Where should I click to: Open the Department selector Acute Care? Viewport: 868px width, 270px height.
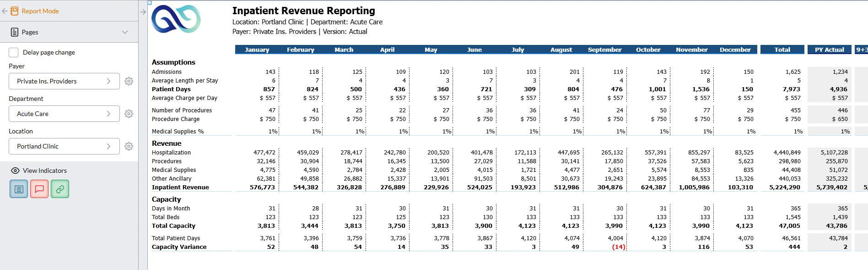pos(64,114)
